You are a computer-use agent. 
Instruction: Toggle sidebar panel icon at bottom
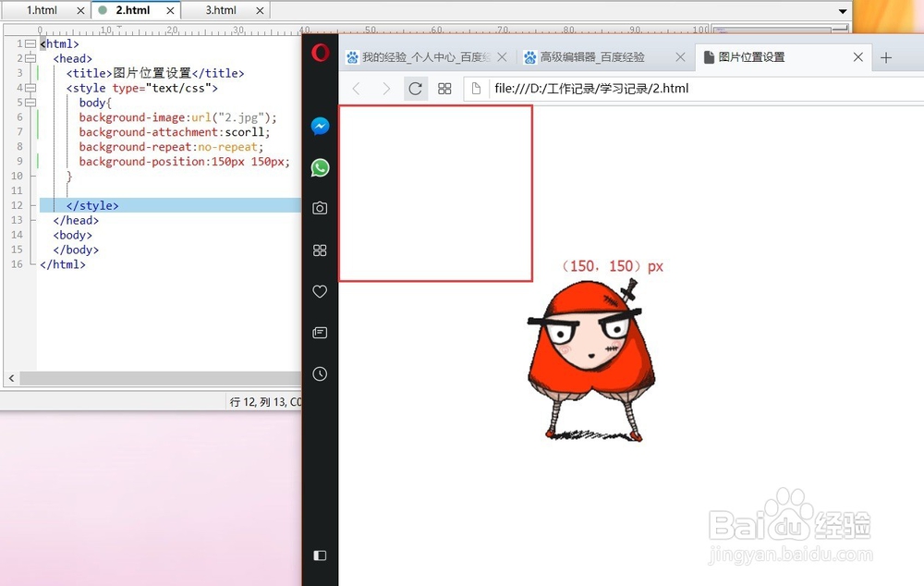coord(320,555)
